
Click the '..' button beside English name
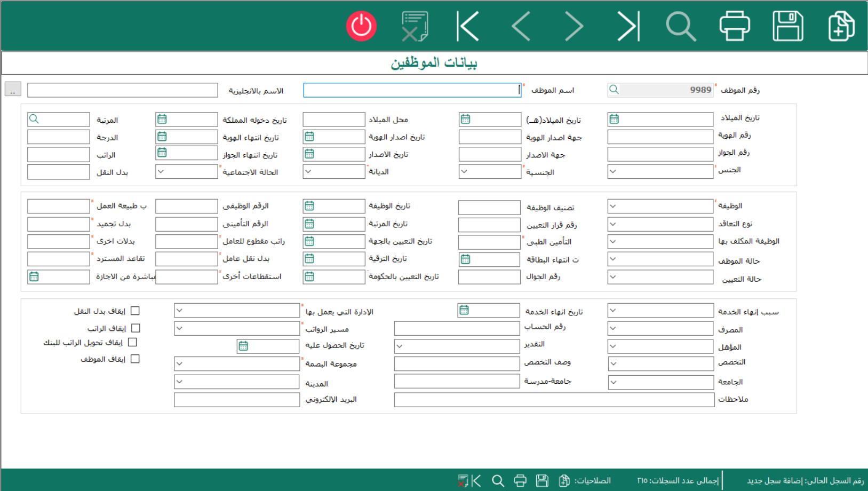click(13, 89)
